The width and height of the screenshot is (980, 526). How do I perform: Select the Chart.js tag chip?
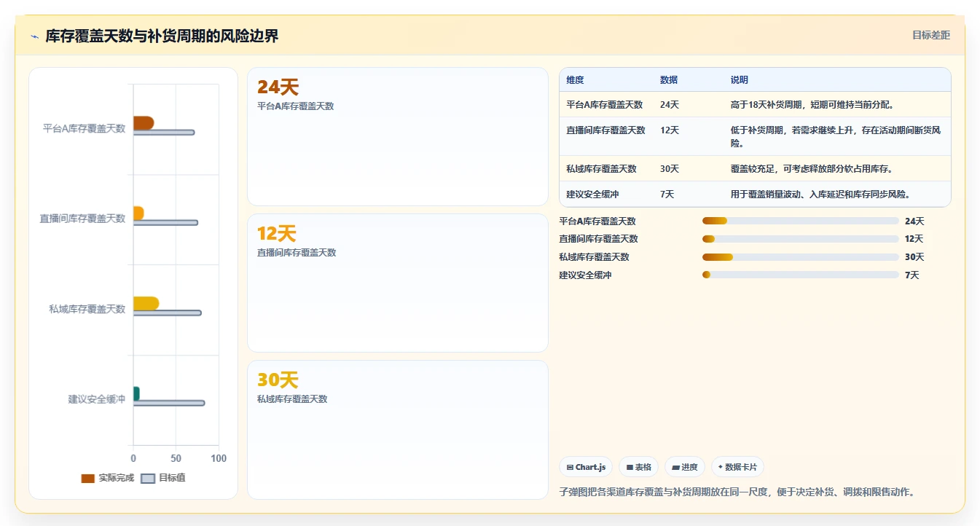pos(586,467)
